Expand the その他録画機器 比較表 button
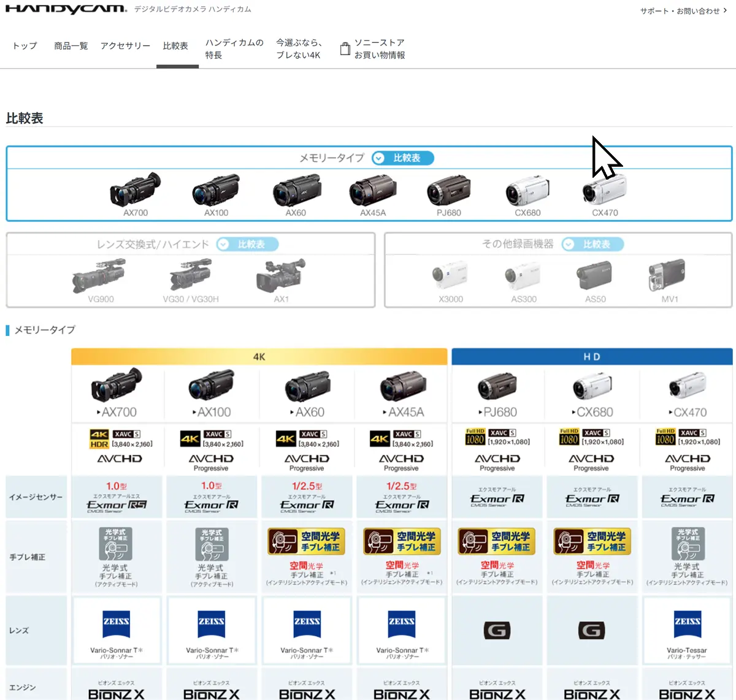736x700 pixels. click(592, 245)
